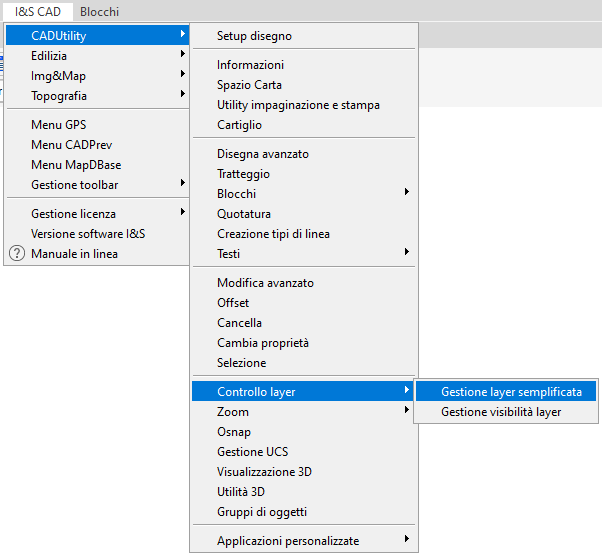
Task: Expand the Topografia submenu
Action: point(98,96)
